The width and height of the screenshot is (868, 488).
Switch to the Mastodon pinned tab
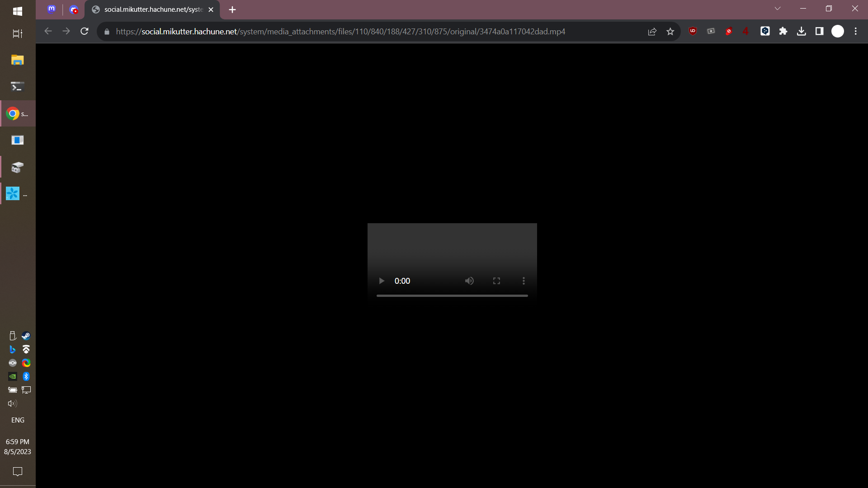tap(52, 9)
